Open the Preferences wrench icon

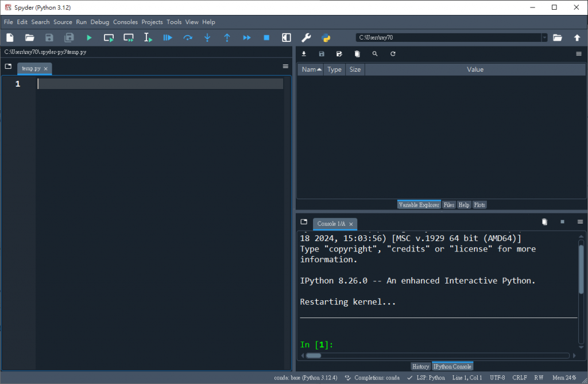tap(306, 38)
